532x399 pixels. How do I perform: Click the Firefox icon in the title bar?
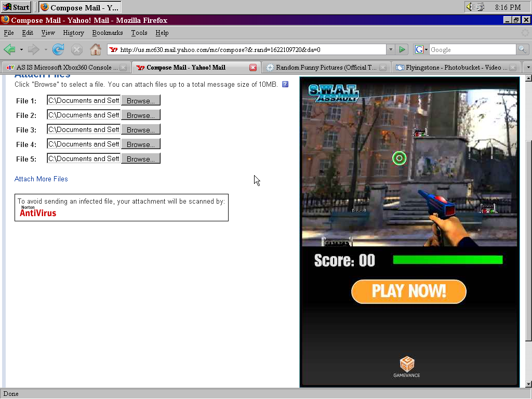point(5,20)
